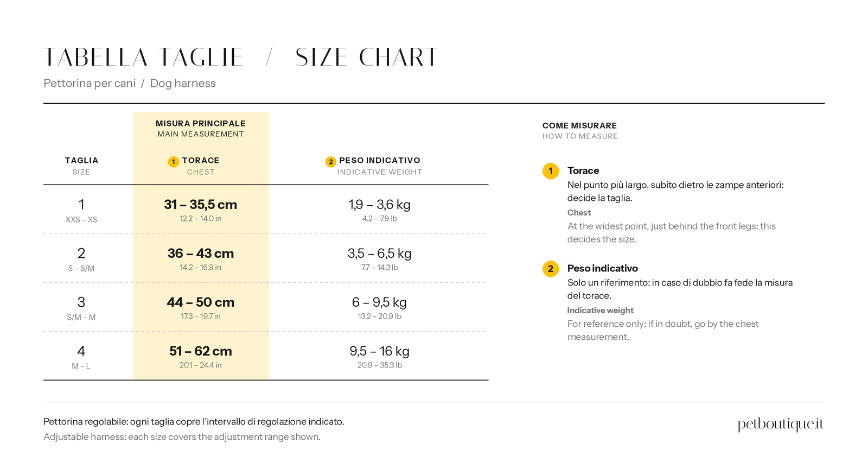The height and width of the screenshot is (456, 868).
Task: Click the Pettorina regolabile footer note
Action: click(194, 422)
